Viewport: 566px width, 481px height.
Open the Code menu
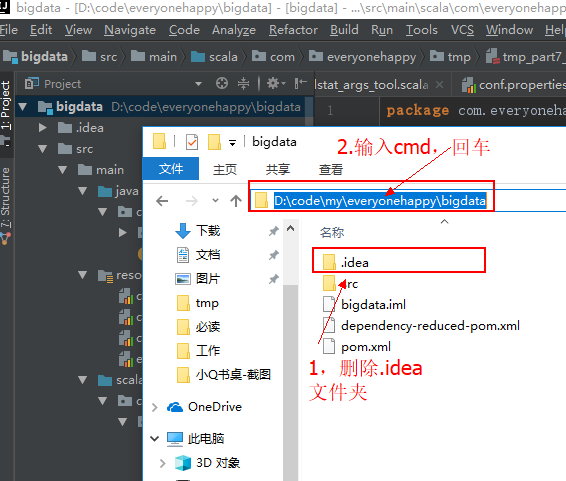pyautogui.click(x=184, y=30)
